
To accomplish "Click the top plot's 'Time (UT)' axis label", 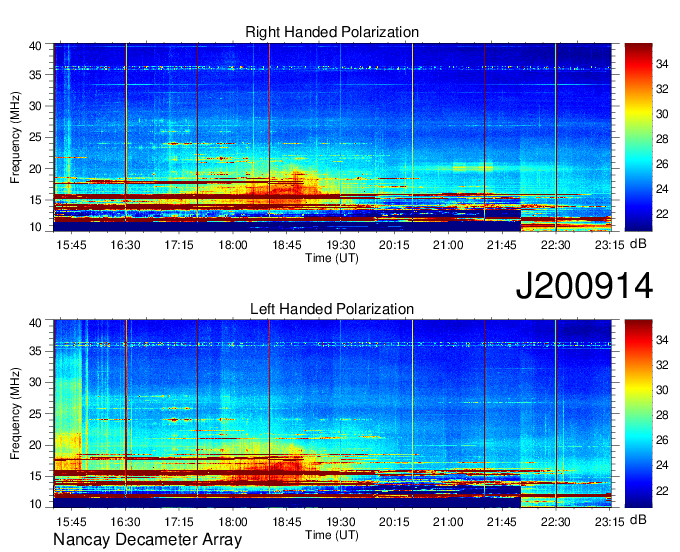I will pyautogui.click(x=332, y=258).
